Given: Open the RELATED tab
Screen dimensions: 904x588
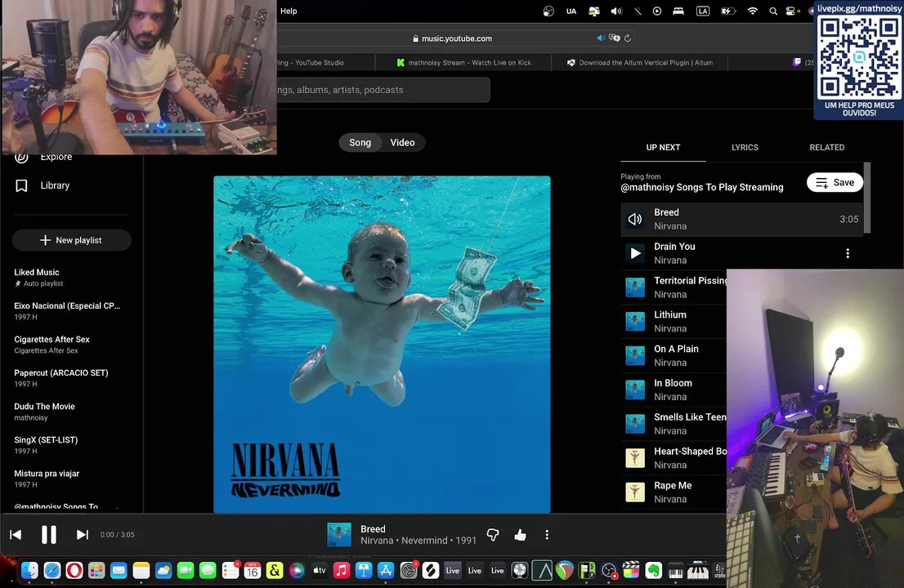Looking at the screenshot, I should pyautogui.click(x=826, y=148).
